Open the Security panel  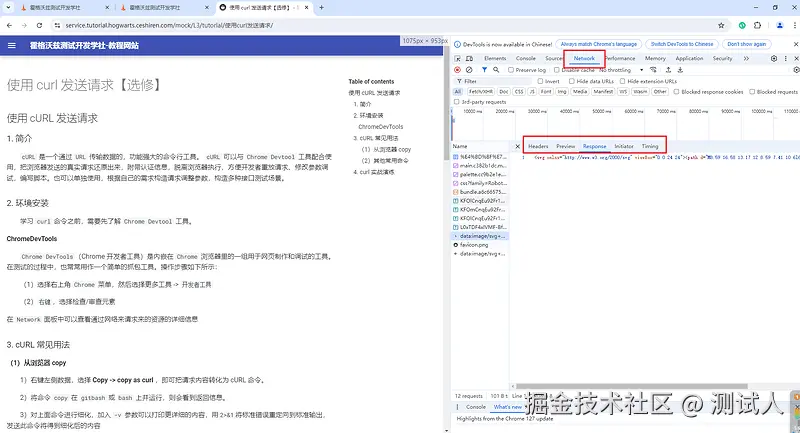pyautogui.click(x=722, y=59)
